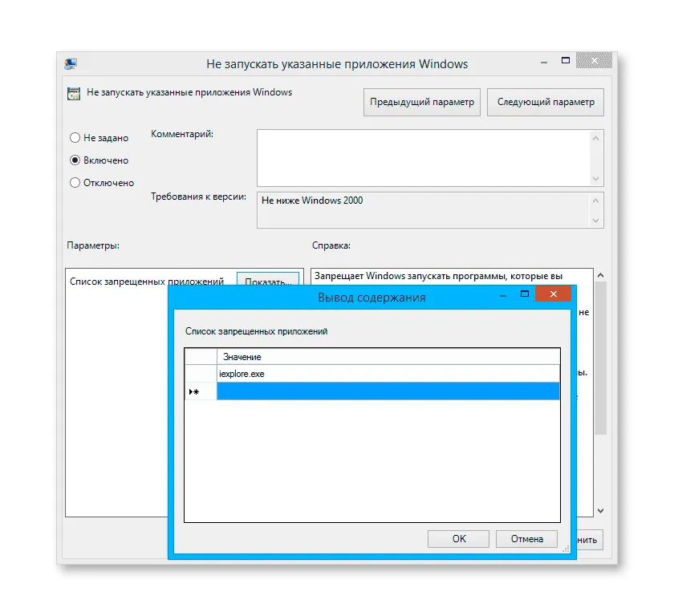
Task: Click the resize grip of the dialog
Action: [x=569, y=552]
